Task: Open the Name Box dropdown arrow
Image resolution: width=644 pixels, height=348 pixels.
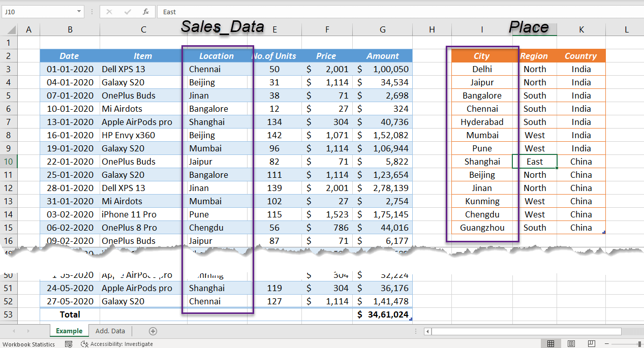Action: [x=78, y=11]
